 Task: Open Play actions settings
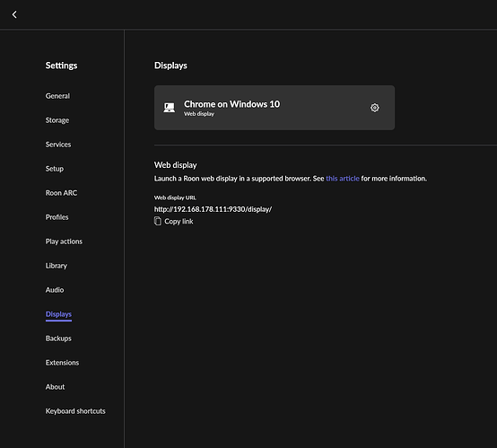coord(64,242)
